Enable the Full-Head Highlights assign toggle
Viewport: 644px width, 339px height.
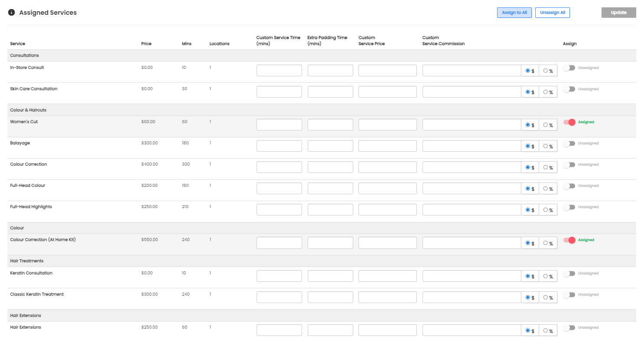[569, 207]
